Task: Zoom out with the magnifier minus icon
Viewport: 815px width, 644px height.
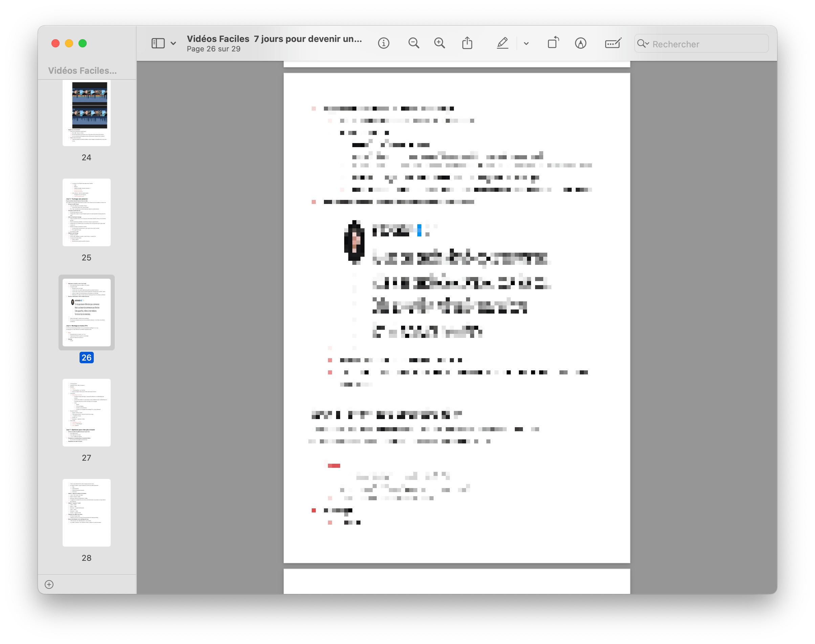Action: (414, 43)
